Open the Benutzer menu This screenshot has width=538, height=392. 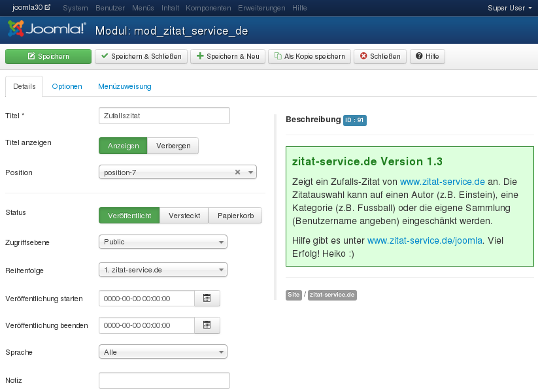coord(110,8)
